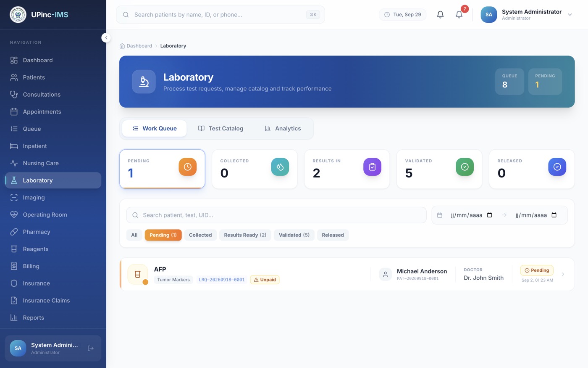Click the Dashboard breadcrumb link
Viewport: 588px width, 368px height.
click(136, 46)
